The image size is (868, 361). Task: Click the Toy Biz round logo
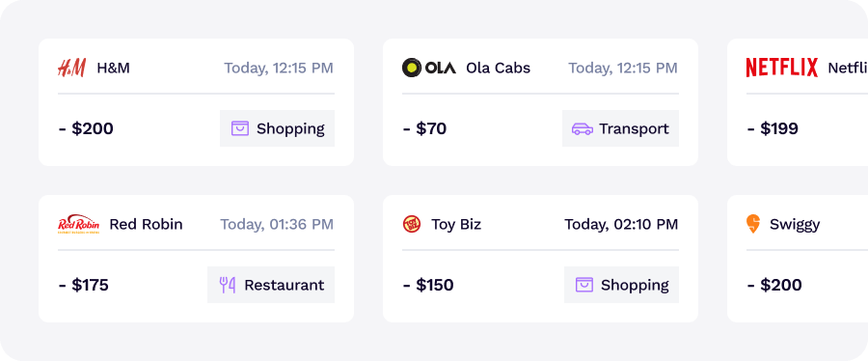pyautogui.click(x=411, y=224)
